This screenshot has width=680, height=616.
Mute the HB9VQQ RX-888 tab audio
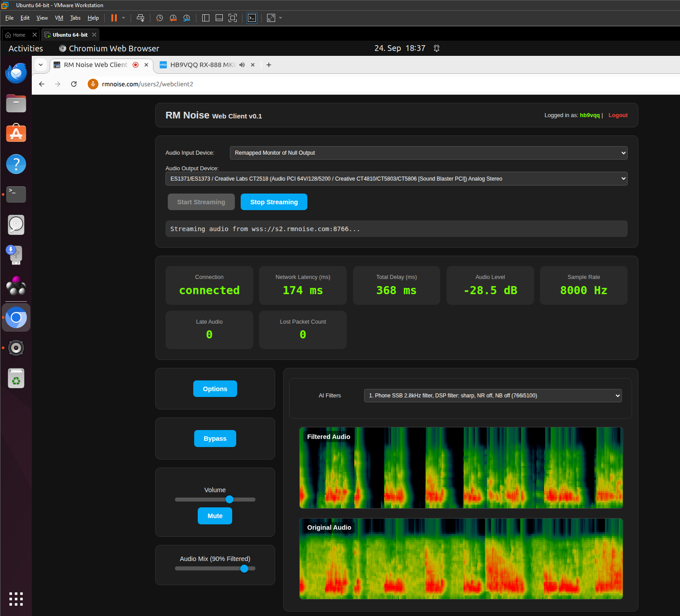pos(242,65)
